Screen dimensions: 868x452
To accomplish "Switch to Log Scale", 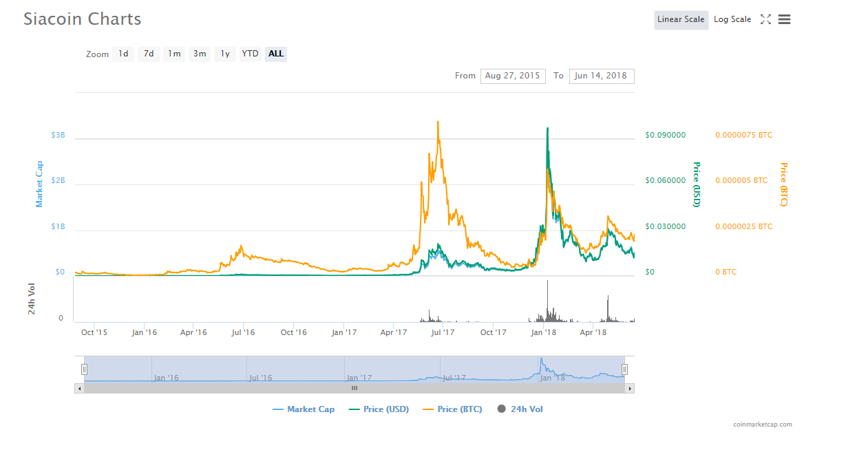I will [x=732, y=20].
